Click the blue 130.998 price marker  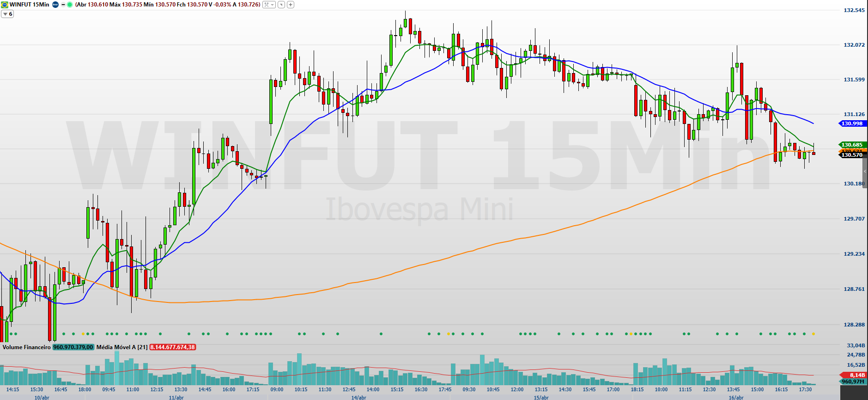point(852,123)
